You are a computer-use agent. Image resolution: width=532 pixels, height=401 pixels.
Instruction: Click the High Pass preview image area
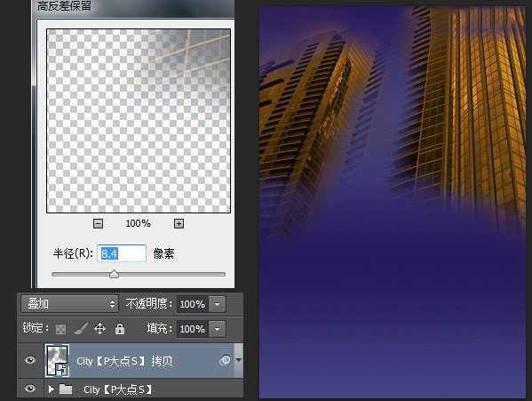(x=139, y=121)
